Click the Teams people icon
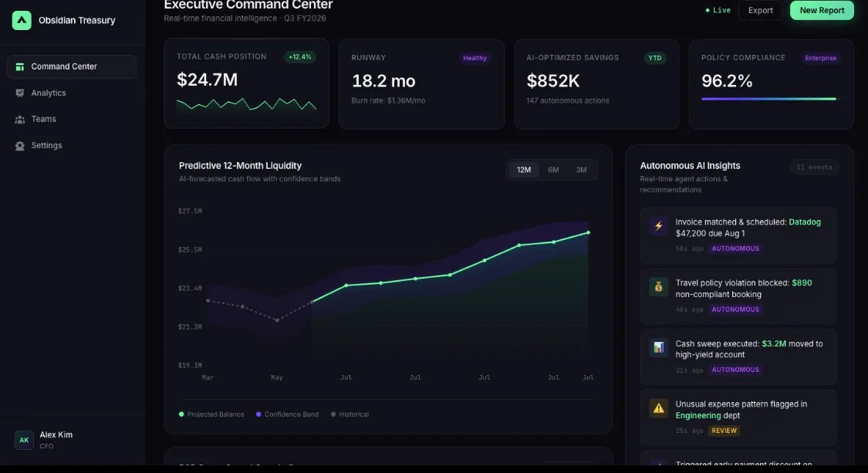The image size is (868, 473). click(x=20, y=119)
